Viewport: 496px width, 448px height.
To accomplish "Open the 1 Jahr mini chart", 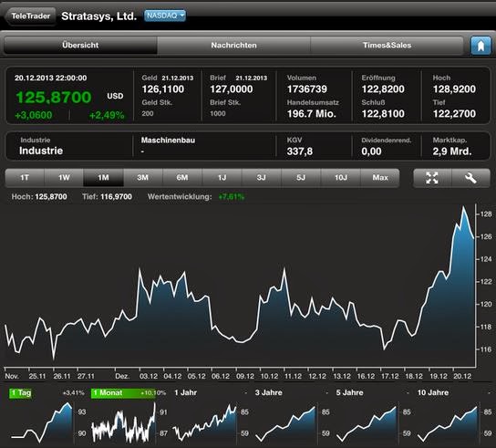I will click(210, 417).
